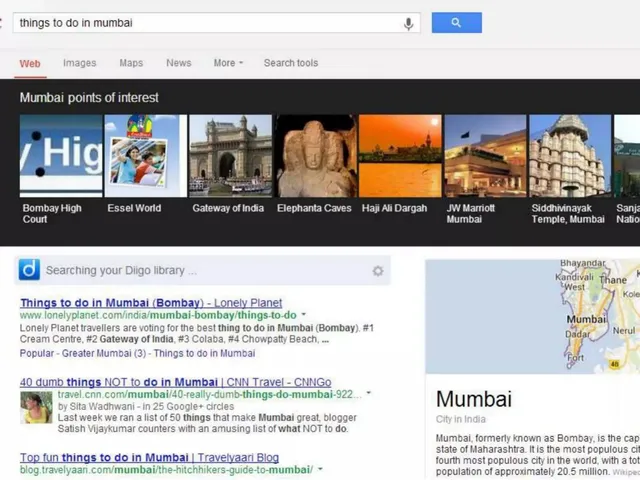Open the Things to do in Mumbai sub-link
The image size is (640, 480).
pos(204,353)
